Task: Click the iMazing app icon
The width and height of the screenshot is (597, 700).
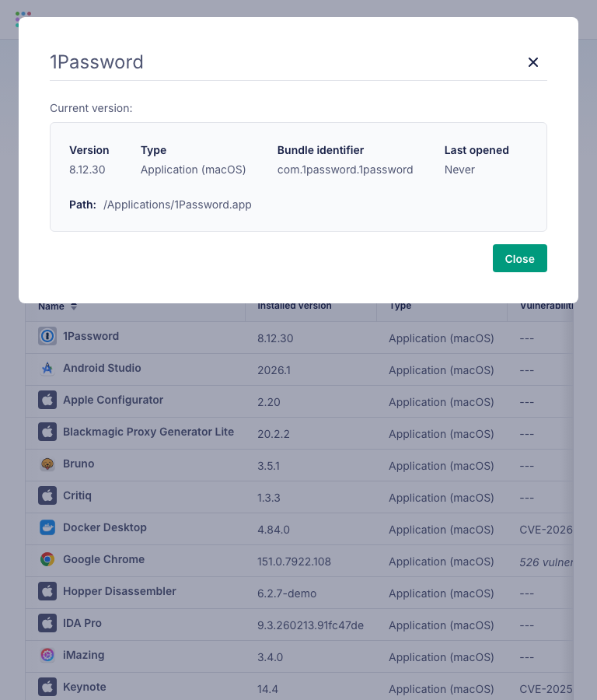Action: [x=47, y=655]
